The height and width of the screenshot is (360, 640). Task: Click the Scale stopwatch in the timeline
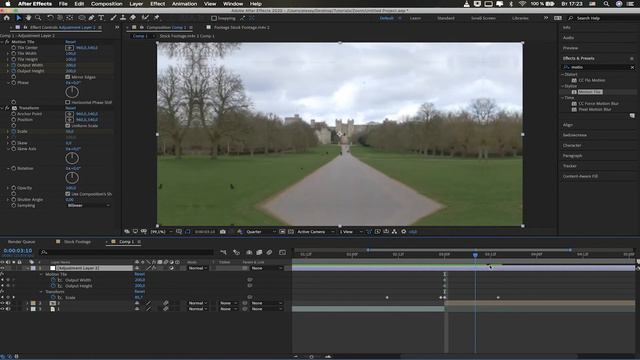(x=53, y=298)
